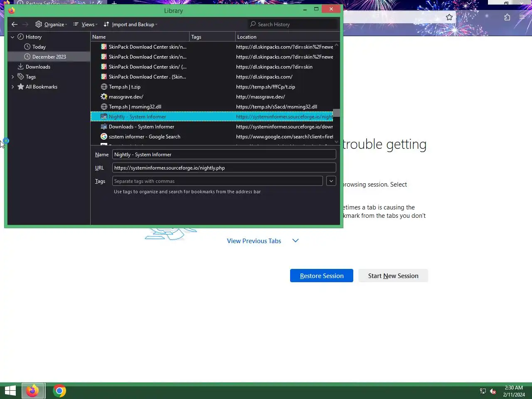Image resolution: width=532 pixels, height=399 pixels.
Task: Click the scroll-up arrow of history list
Action: point(337,45)
